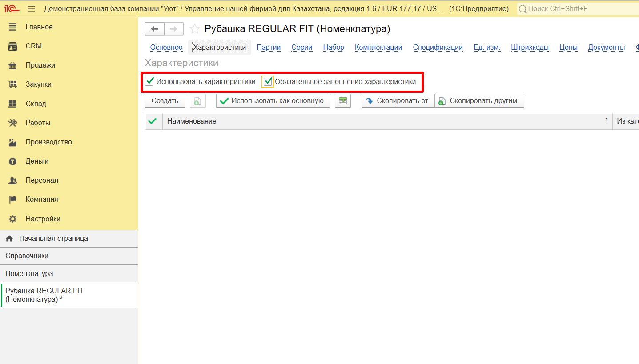Screen dimensions: 639x364
Task: Open the Цены tab
Action: [x=568, y=48]
